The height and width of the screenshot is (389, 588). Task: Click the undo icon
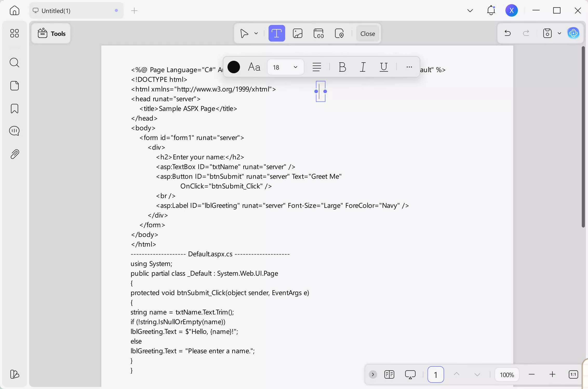(x=507, y=33)
